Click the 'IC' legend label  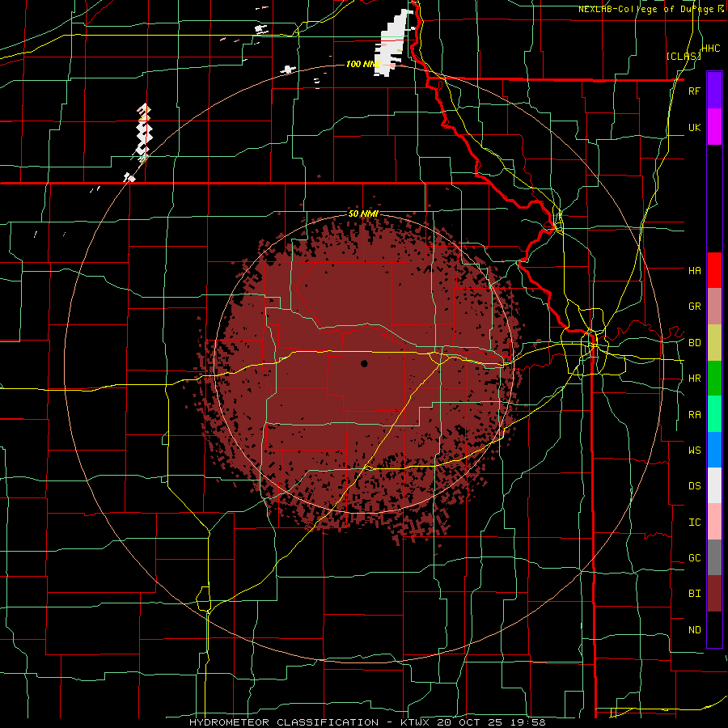[694, 523]
